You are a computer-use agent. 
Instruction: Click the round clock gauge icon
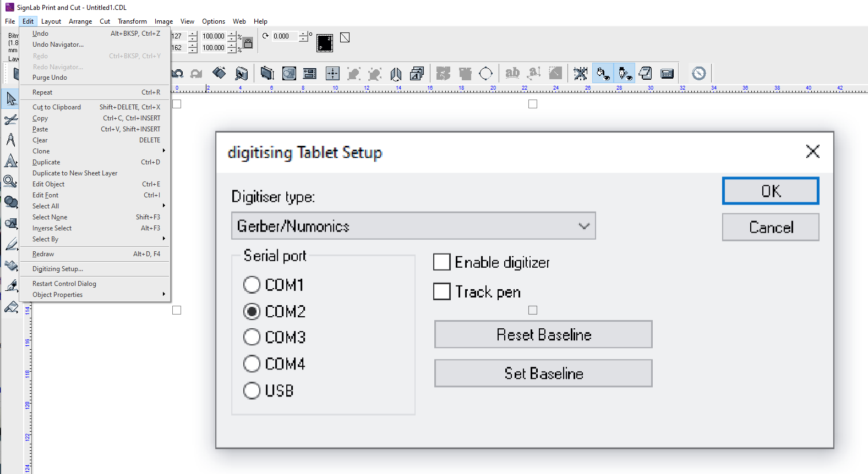click(699, 73)
